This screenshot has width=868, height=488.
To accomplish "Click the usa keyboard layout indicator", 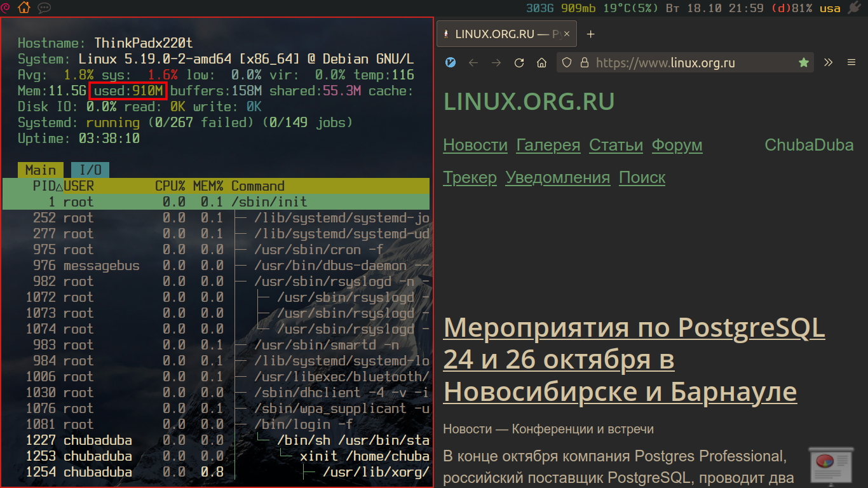I will coord(830,8).
